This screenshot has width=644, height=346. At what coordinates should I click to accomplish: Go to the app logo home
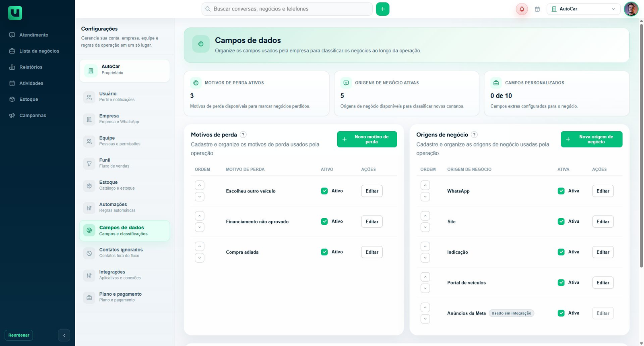coord(15,13)
